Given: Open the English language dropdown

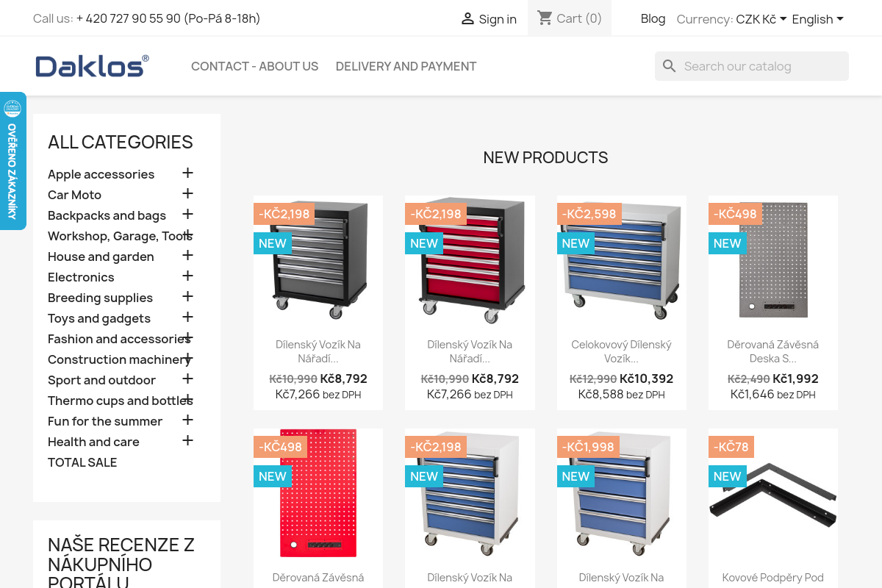Looking at the screenshot, I should [x=817, y=19].
